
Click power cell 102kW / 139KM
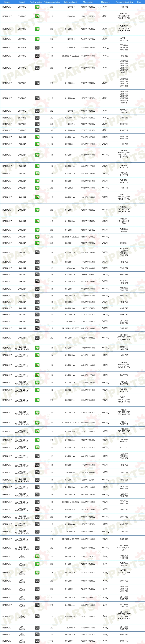[88, 118]
